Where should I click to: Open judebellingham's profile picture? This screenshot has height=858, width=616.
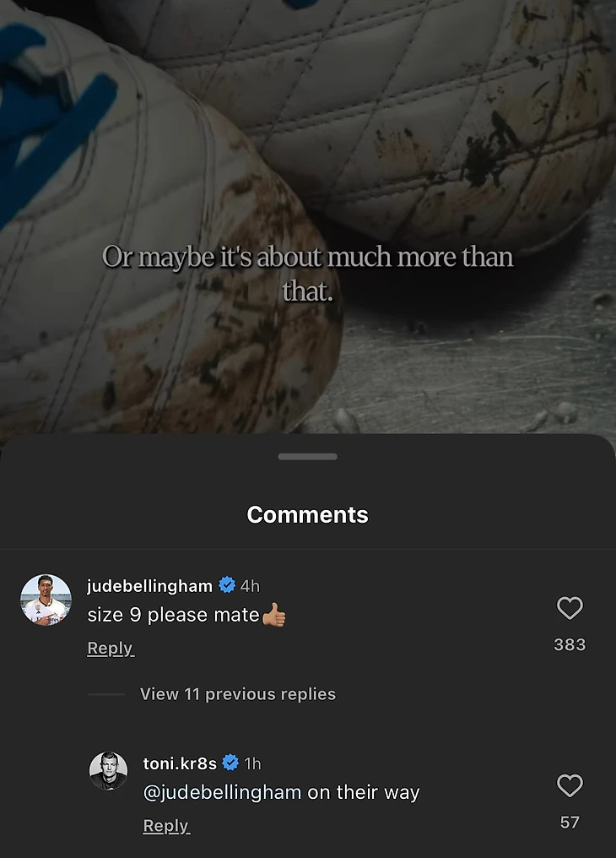click(x=46, y=600)
